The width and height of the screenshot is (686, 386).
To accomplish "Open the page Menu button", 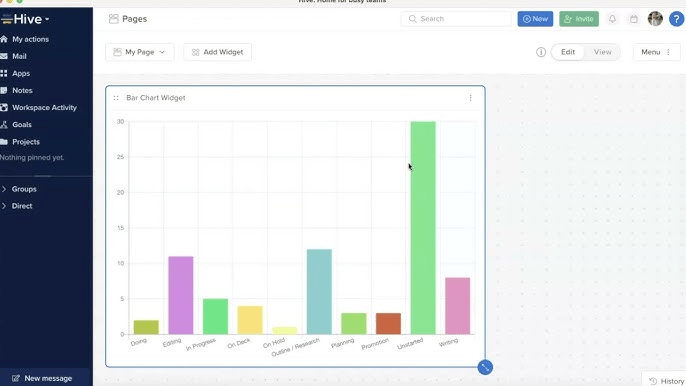I will point(656,52).
